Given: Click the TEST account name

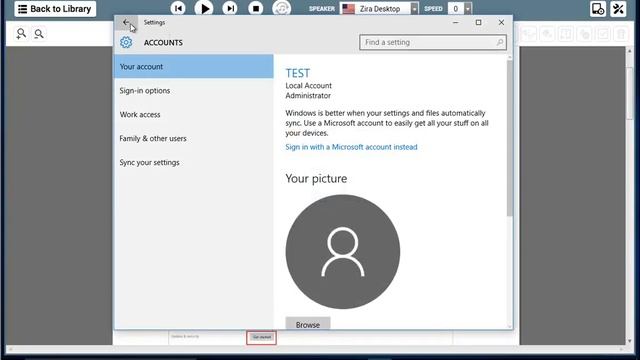Looking at the screenshot, I should (298, 73).
